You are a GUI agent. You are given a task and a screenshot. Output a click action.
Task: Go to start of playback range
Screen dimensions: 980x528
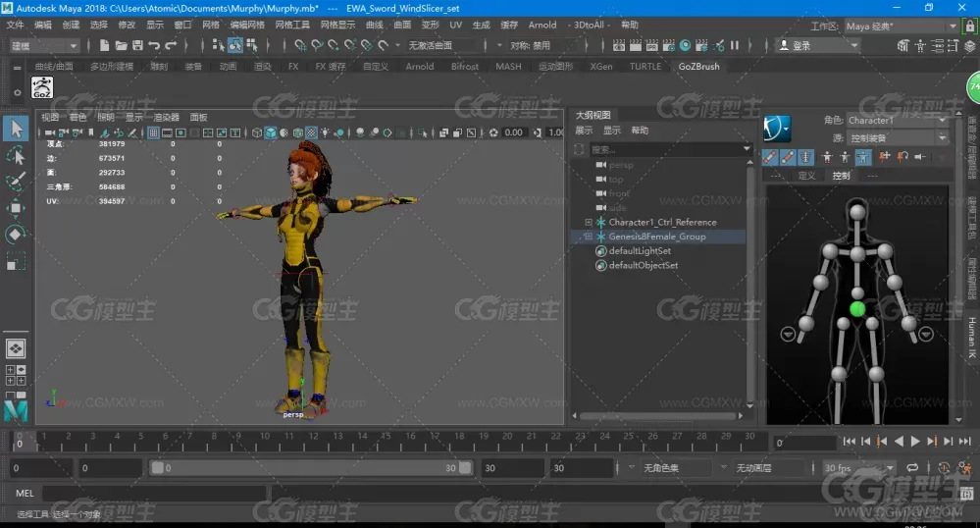pos(849,441)
